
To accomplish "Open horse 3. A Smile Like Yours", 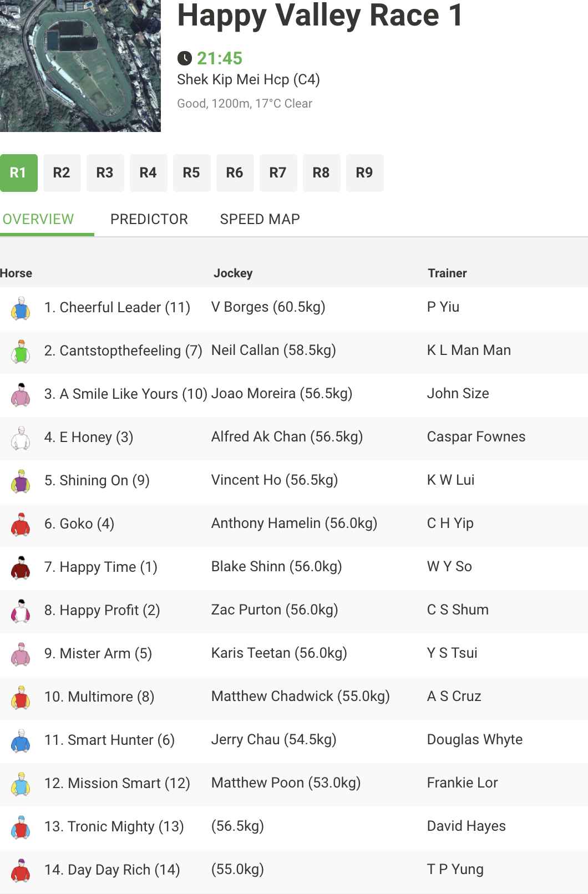I will tap(126, 394).
